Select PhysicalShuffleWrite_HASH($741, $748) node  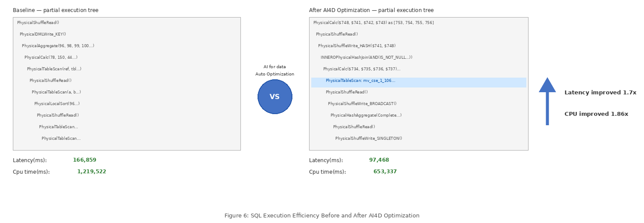tap(357, 46)
